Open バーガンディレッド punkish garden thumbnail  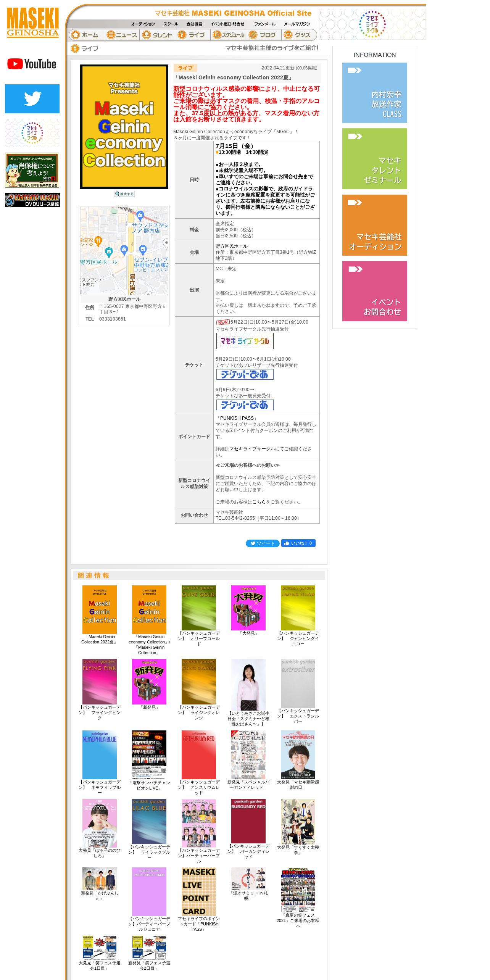[248, 821]
